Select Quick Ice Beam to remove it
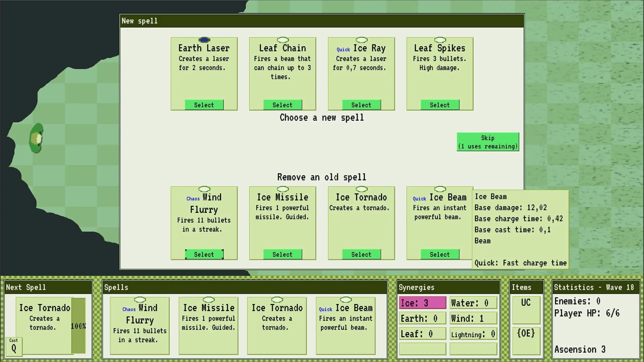The height and width of the screenshot is (362, 644). point(439,254)
